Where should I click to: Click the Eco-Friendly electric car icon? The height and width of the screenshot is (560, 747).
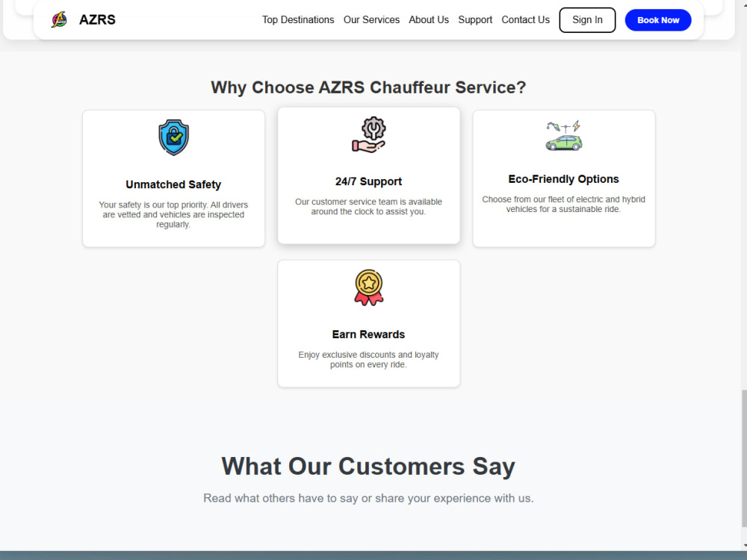tap(563, 136)
